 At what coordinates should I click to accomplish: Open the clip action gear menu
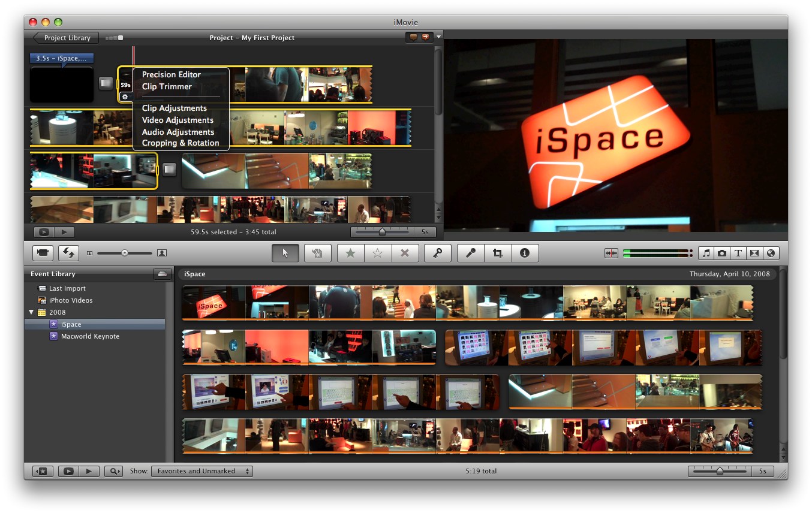click(x=125, y=96)
